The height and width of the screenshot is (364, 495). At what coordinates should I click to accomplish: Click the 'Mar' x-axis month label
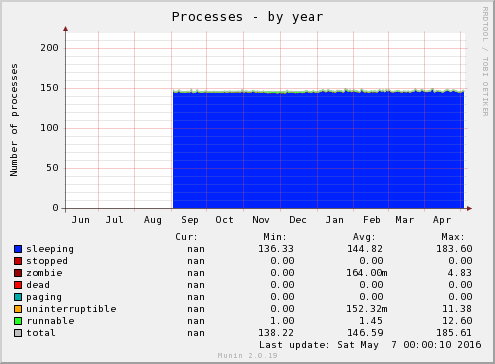(x=405, y=220)
